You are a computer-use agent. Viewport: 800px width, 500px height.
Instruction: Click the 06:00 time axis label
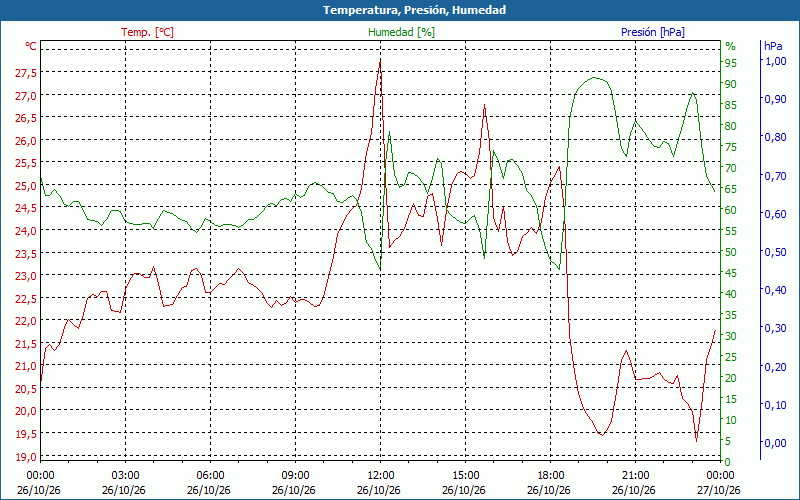[210, 476]
